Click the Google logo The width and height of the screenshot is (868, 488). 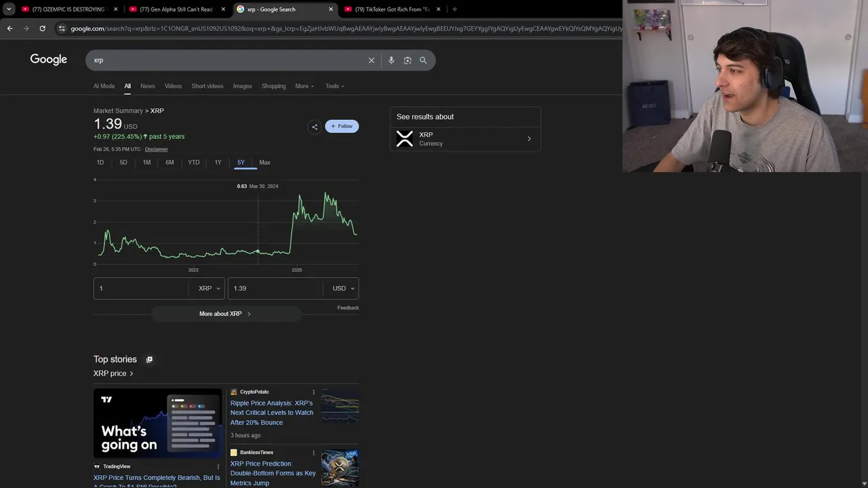[49, 60]
